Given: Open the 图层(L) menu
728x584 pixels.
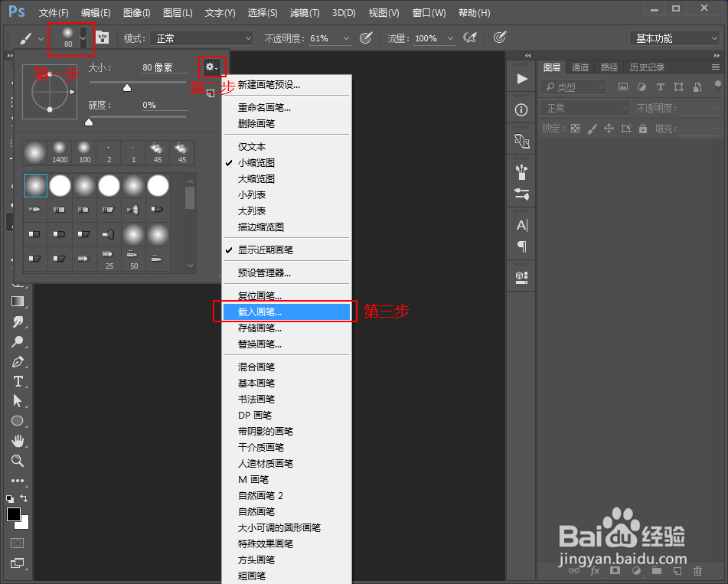Looking at the screenshot, I should click(178, 12).
